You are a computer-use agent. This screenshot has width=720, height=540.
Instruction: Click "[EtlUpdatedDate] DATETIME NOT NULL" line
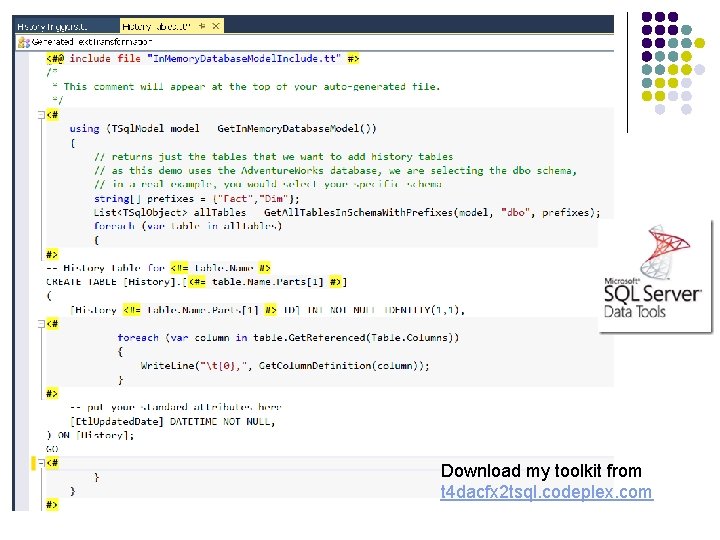pos(173,422)
